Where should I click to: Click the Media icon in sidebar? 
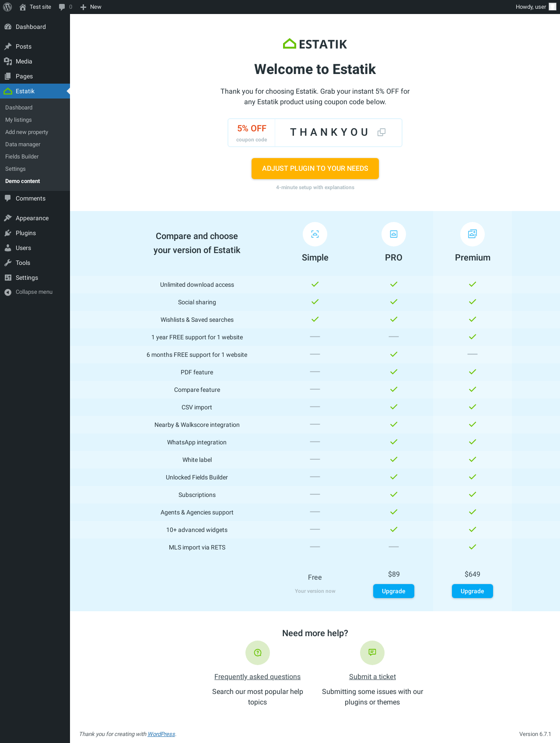point(8,61)
